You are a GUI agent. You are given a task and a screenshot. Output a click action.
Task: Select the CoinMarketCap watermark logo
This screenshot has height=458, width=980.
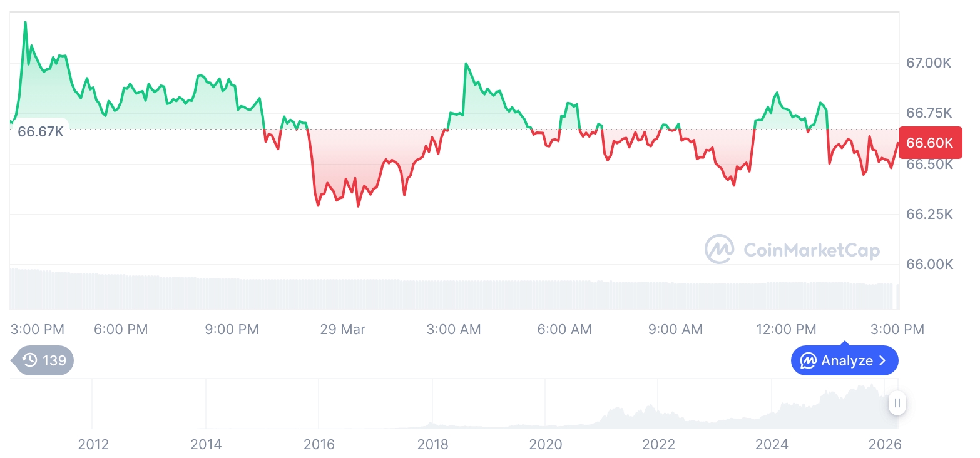[793, 248]
